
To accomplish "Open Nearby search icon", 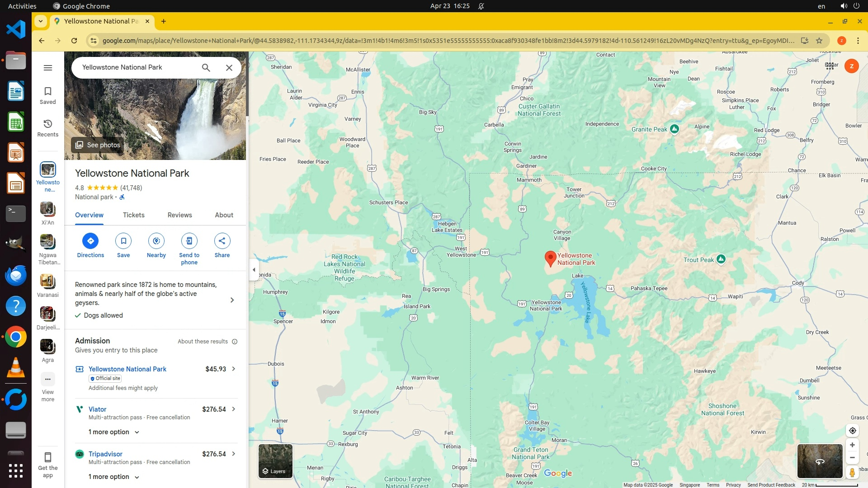I will (156, 241).
